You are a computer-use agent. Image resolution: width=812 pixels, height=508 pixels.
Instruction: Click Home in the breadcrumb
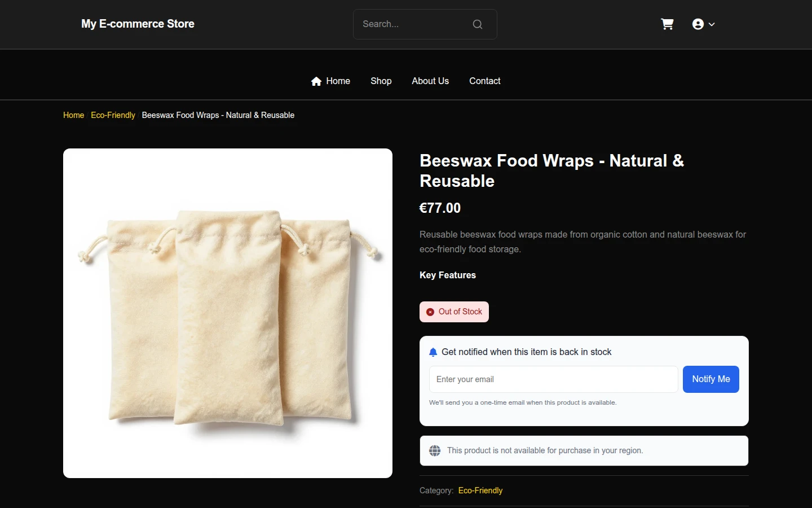[73, 115]
